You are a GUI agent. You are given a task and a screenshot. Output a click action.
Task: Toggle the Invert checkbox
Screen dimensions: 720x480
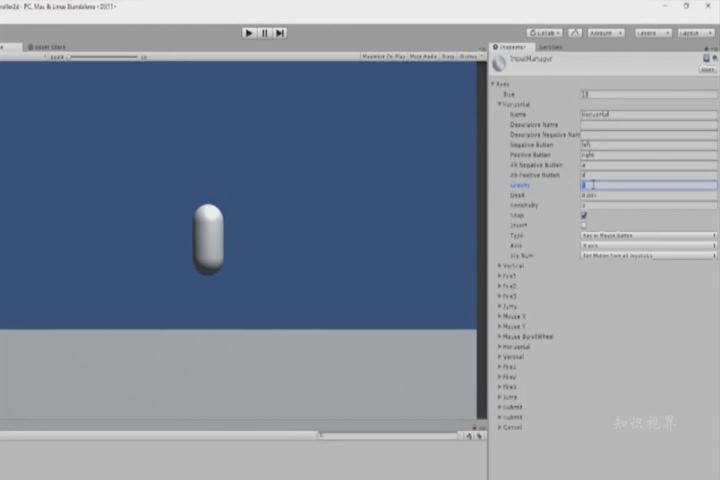coord(584,225)
